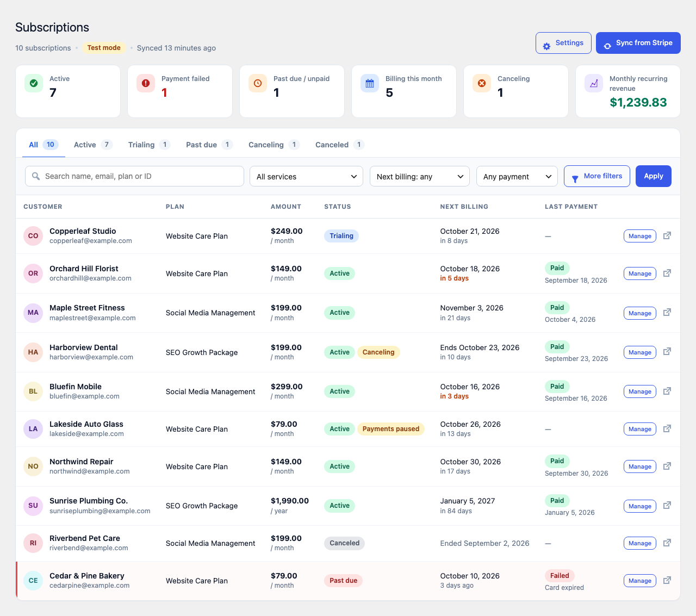
Task: Click the Test mode badge
Action: click(x=104, y=48)
